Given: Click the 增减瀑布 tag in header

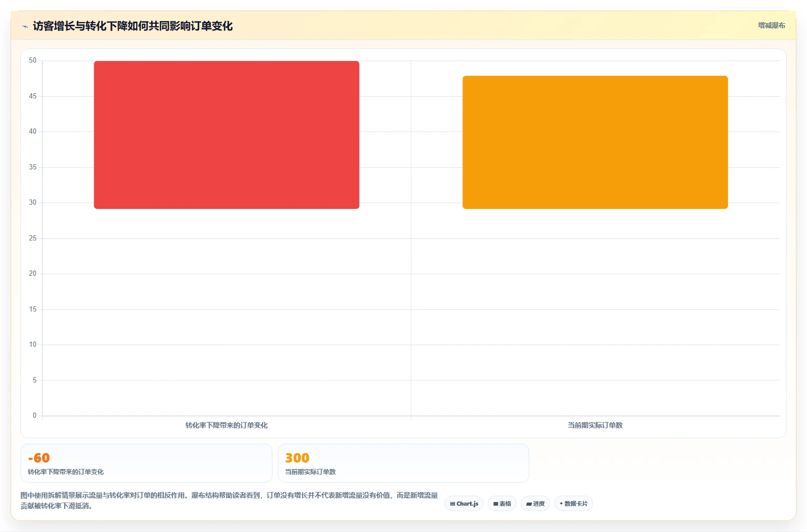Looking at the screenshot, I should (771, 25).
